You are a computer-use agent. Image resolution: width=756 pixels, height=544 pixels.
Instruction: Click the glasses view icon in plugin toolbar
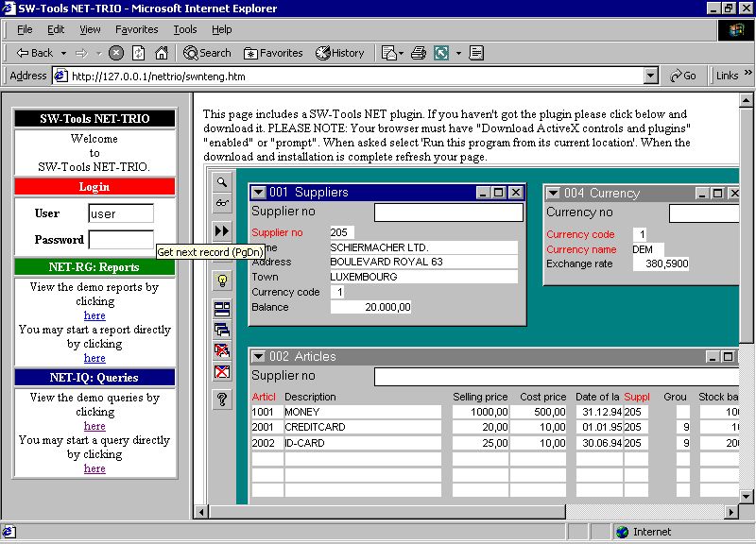222,202
